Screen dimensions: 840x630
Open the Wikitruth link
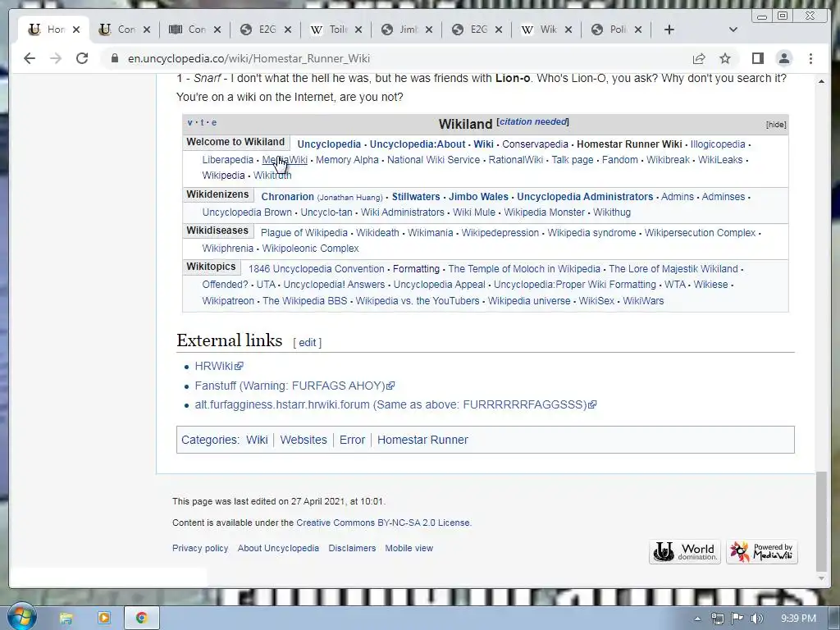pyautogui.click(x=272, y=176)
